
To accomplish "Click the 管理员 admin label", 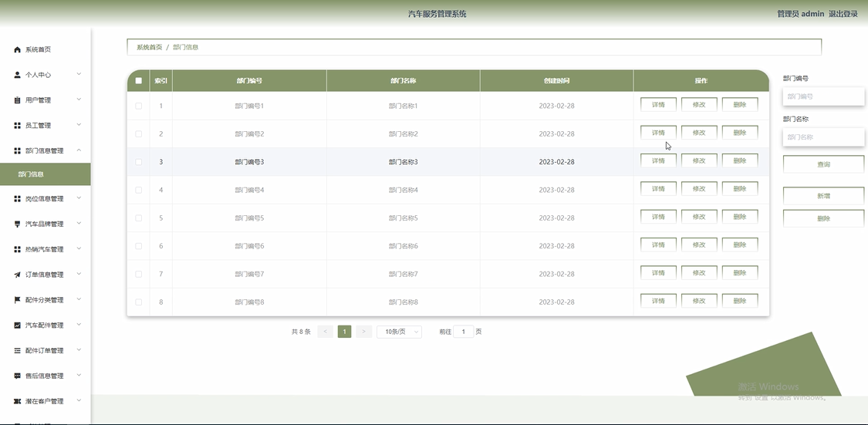I will coord(800,14).
